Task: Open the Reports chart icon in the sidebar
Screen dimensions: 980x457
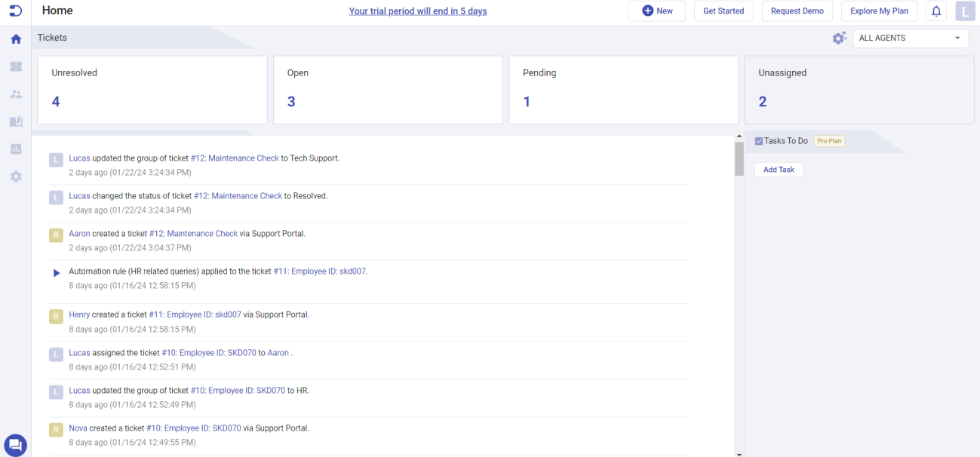Action: point(16,149)
